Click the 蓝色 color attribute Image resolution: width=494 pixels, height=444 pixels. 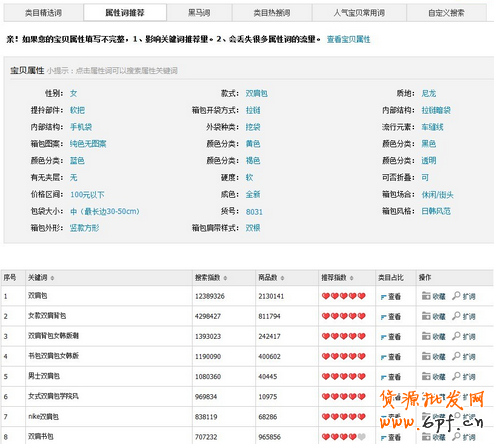77,161
